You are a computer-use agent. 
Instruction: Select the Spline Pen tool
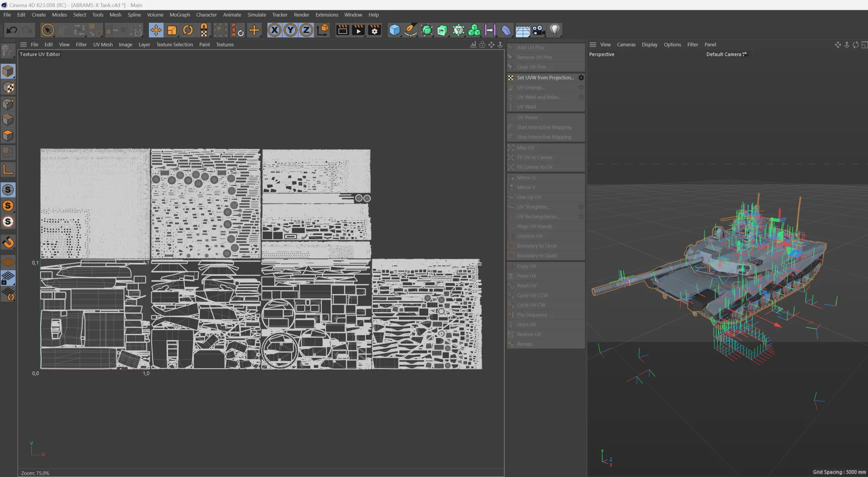tap(410, 30)
